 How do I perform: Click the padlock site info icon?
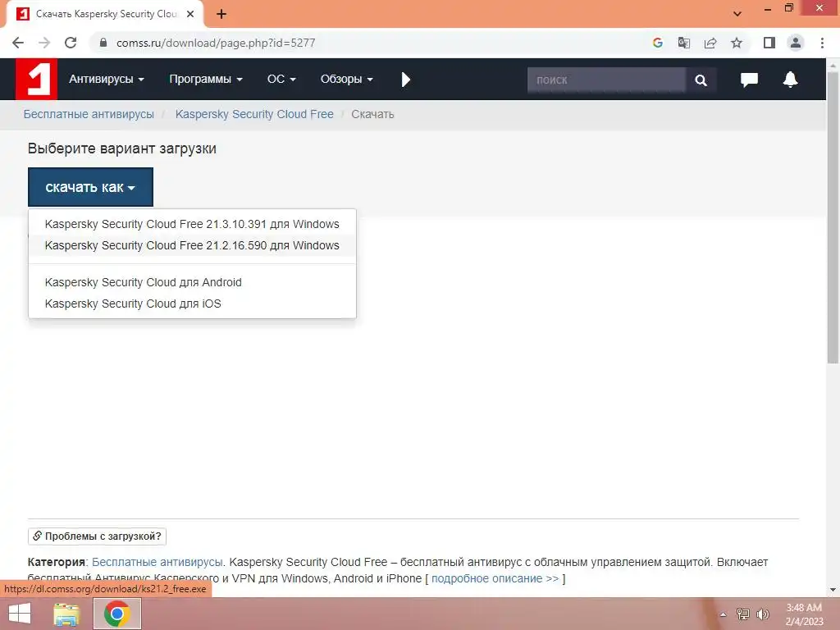click(103, 43)
